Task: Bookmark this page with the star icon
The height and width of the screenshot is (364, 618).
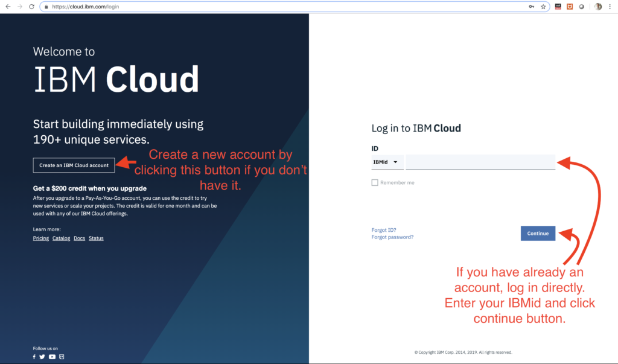Action: pyautogui.click(x=543, y=7)
